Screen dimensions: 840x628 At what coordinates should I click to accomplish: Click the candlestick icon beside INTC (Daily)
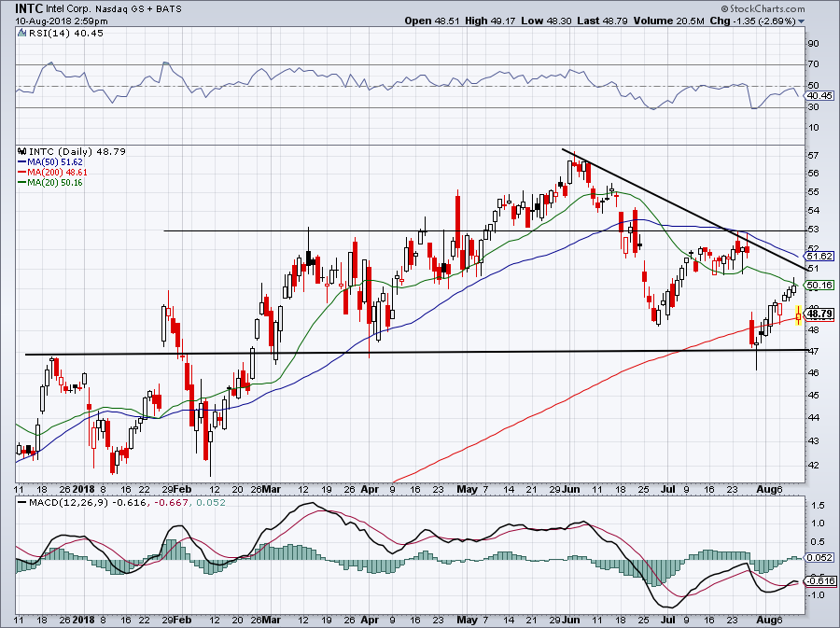tap(22, 151)
